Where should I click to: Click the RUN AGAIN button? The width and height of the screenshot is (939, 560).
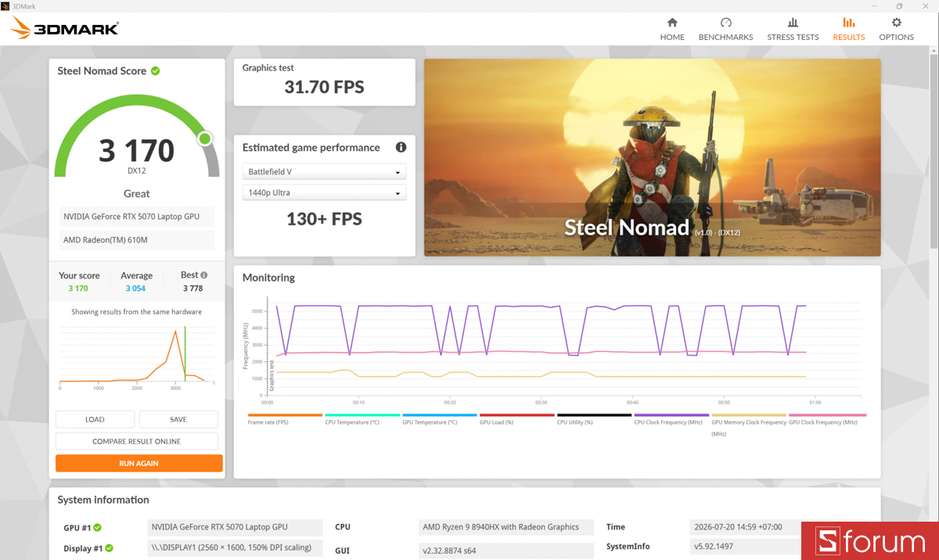pos(139,463)
